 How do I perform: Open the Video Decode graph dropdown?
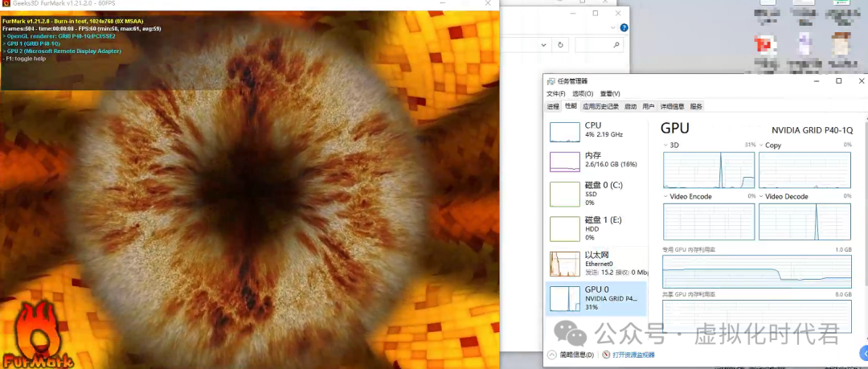click(x=761, y=196)
